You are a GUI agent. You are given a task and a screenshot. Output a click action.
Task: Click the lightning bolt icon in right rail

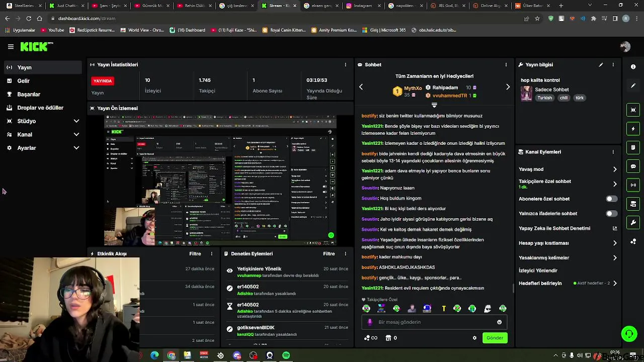(x=633, y=129)
